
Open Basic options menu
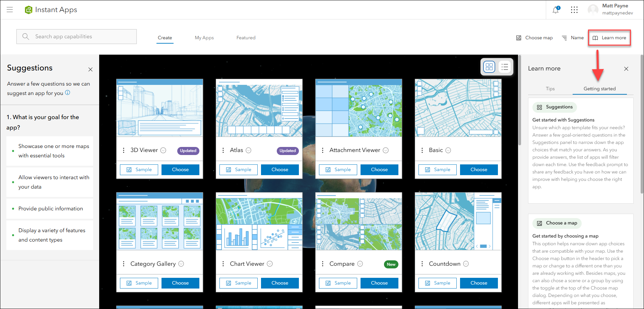(x=422, y=150)
